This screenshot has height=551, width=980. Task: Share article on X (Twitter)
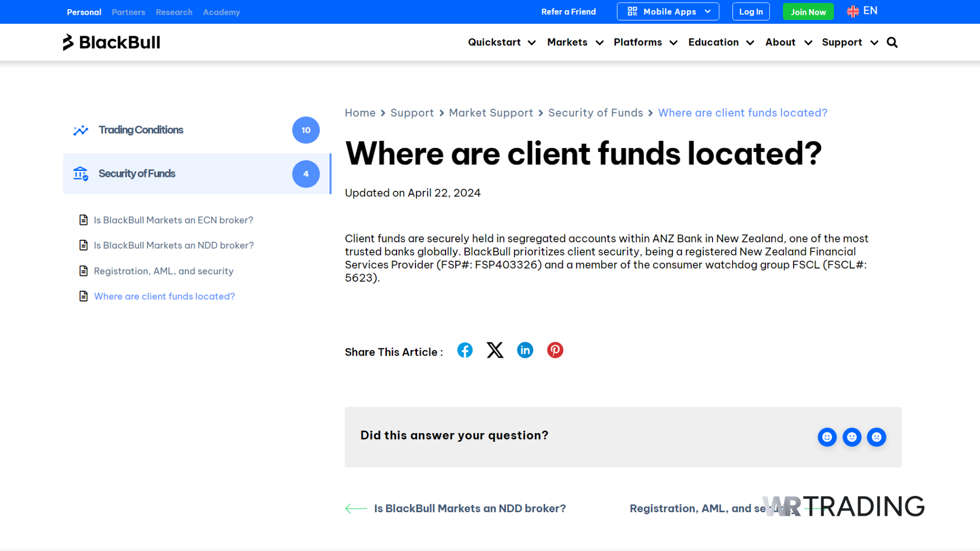pyautogui.click(x=495, y=350)
